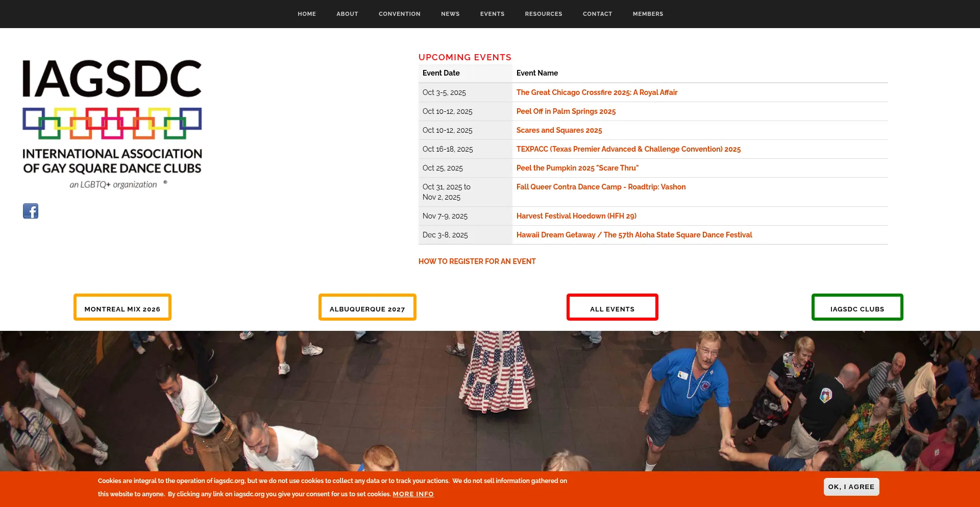Go to the News page
980x507 pixels.
click(450, 14)
